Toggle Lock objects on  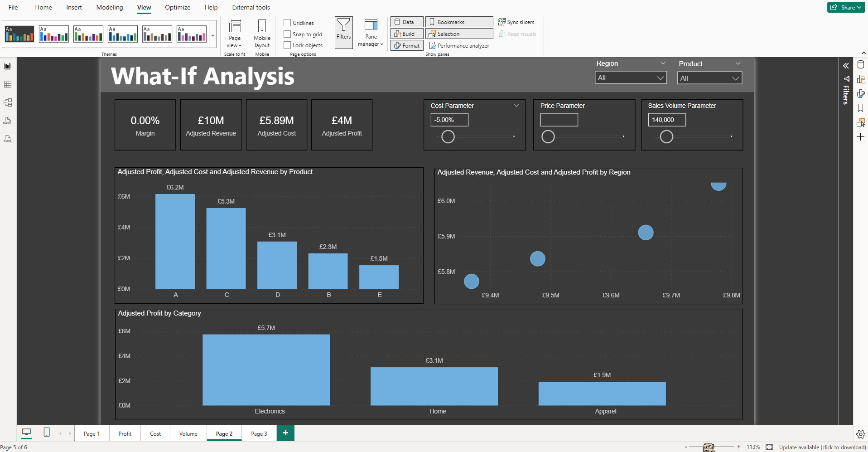[x=287, y=45]
